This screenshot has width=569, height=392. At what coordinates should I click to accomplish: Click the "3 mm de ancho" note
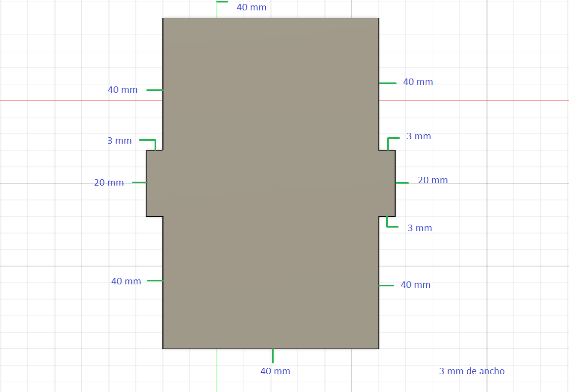(472, 371)
